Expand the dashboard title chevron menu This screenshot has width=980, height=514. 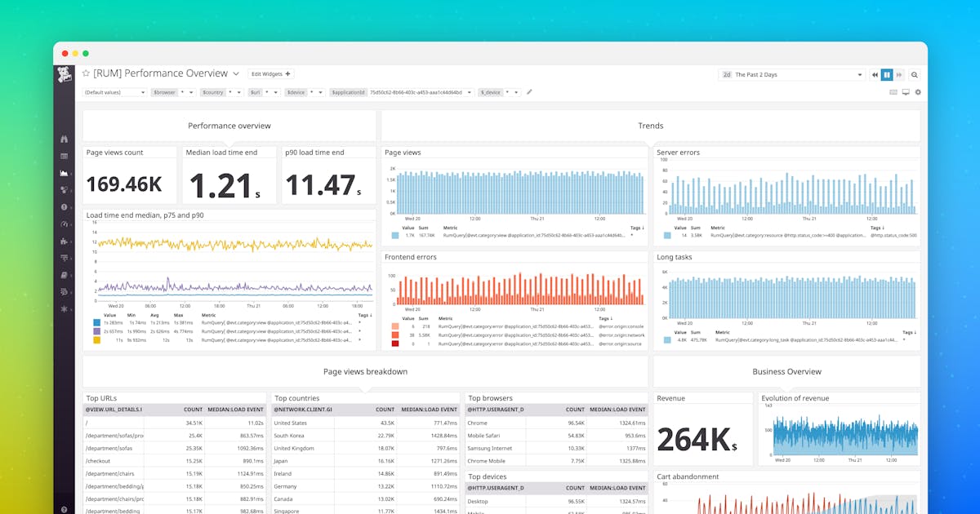(x=236, y=73)
